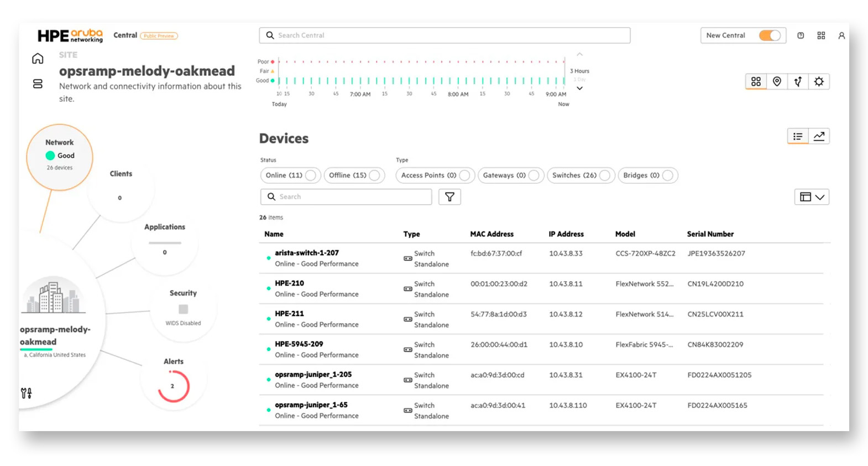The width and height of the screenshot is (868, 466).
Task: Open the apps grid icon in header
Action: click(x=821, y=35)
